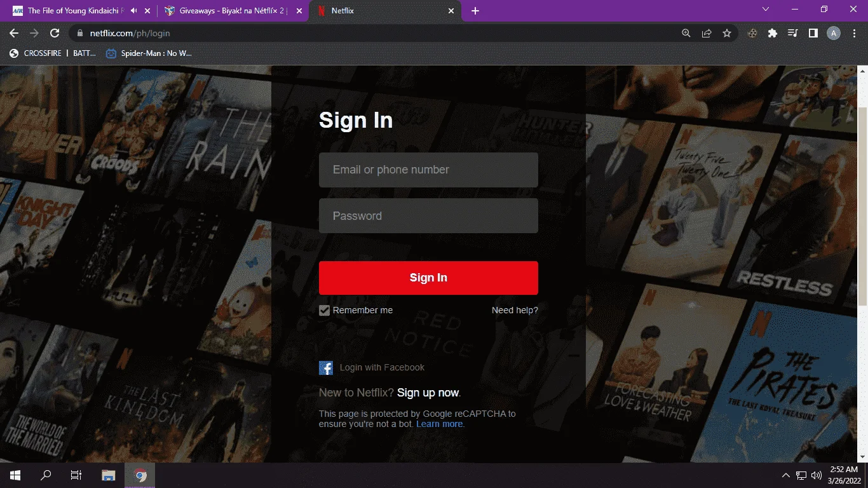This screenshot has height=488, width=868.
Task: Mute the Kindaichi tab's speaker icon
Action: 133,11
